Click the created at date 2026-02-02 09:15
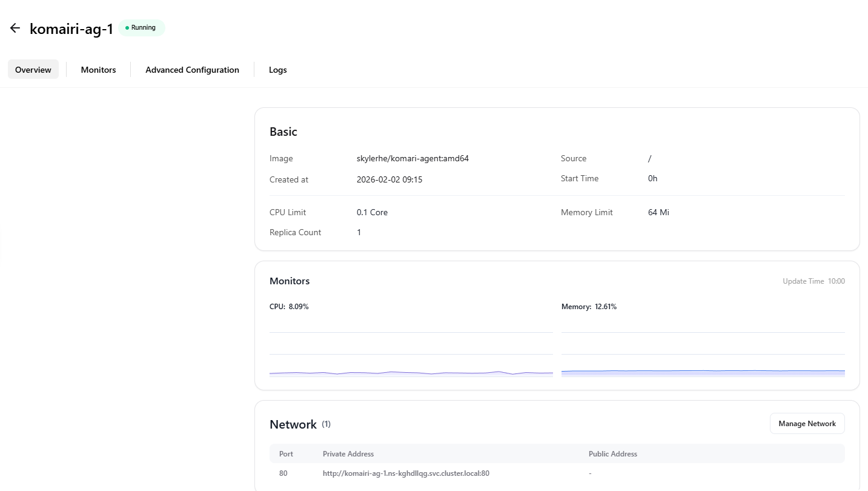This screenshot has width=868, height=491. (x=389, y=180)
